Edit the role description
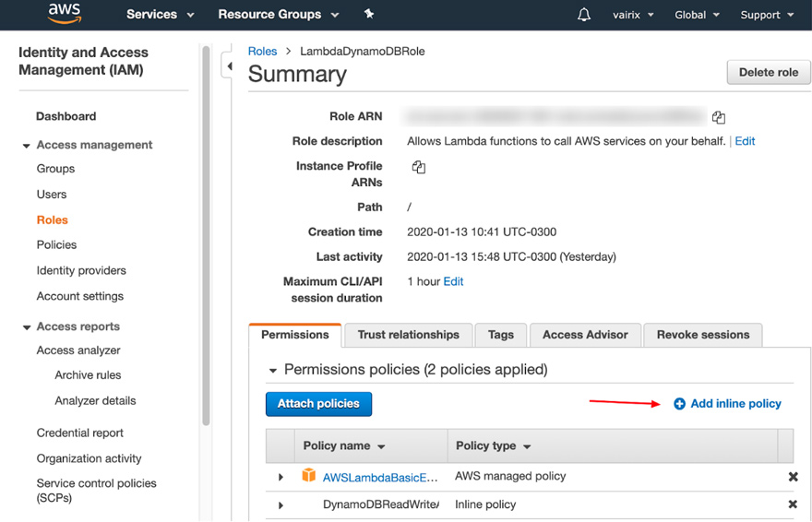Image resolution: width=812 pixels, height=522 pixels. click(745, 141)
